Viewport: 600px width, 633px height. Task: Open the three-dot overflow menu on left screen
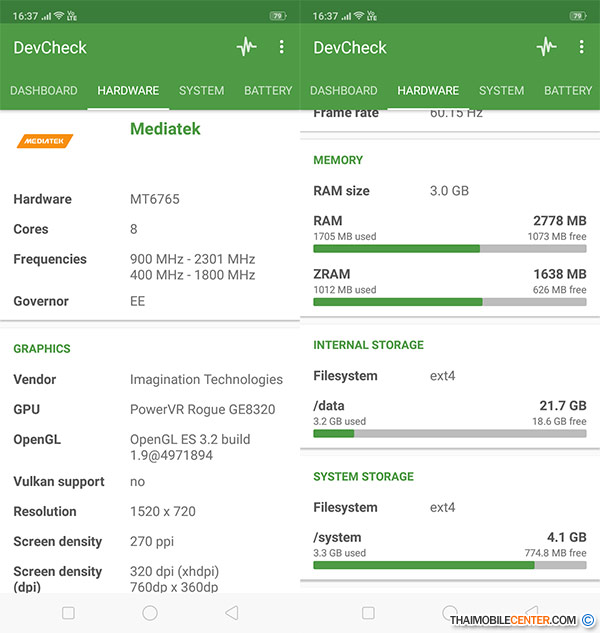(x=281, y=47)
